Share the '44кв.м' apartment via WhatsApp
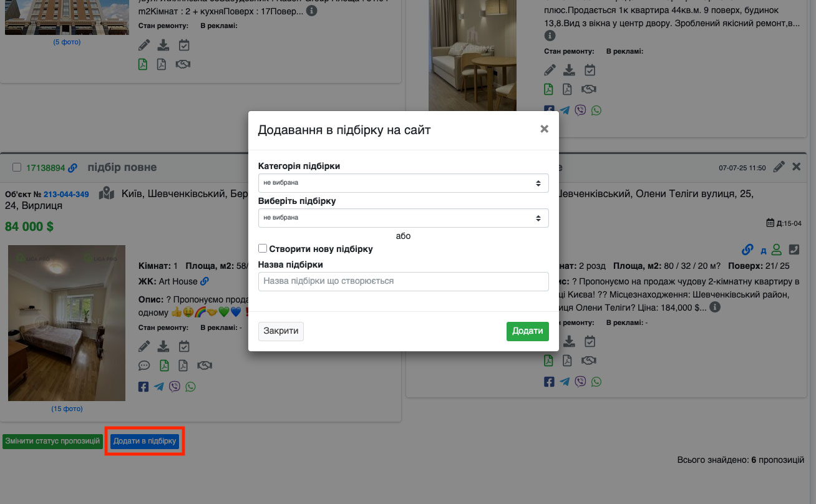The height and width of the screenshot is (504, 816). click(597, 110)
